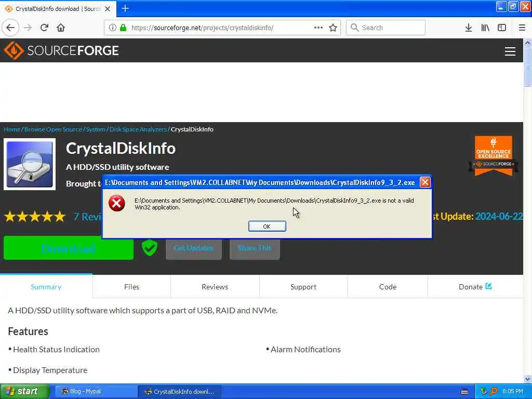The width and height of the screenshot is (532, 399).
Task: Click the vertical scrollbar thumb
Action: (527, 66)
